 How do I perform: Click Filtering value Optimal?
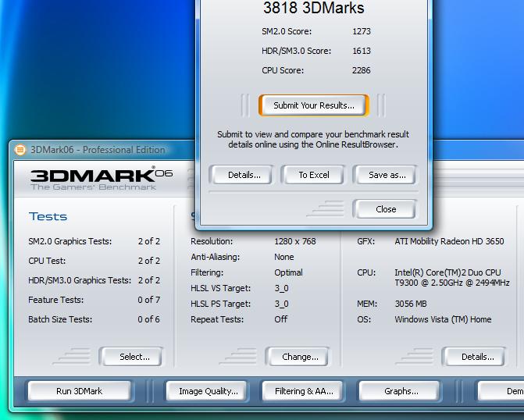point(288,272)
